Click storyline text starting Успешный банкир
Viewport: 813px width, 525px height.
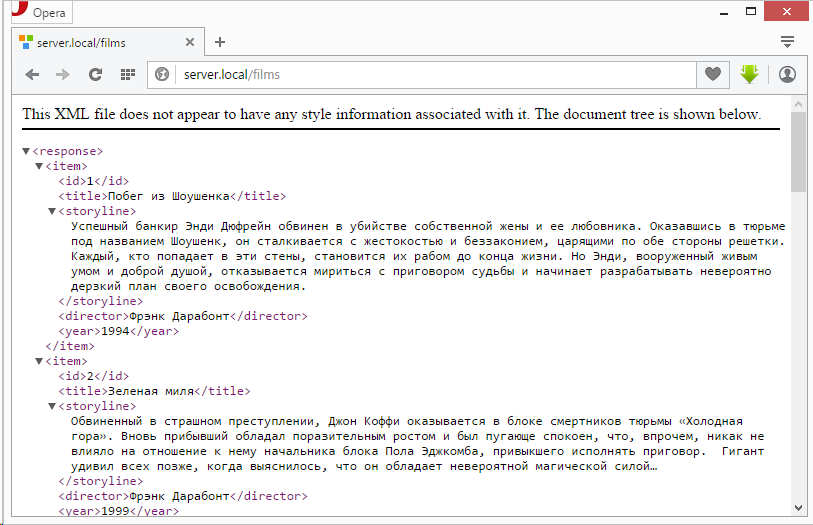pyautogui.click(x=428, y=256)
